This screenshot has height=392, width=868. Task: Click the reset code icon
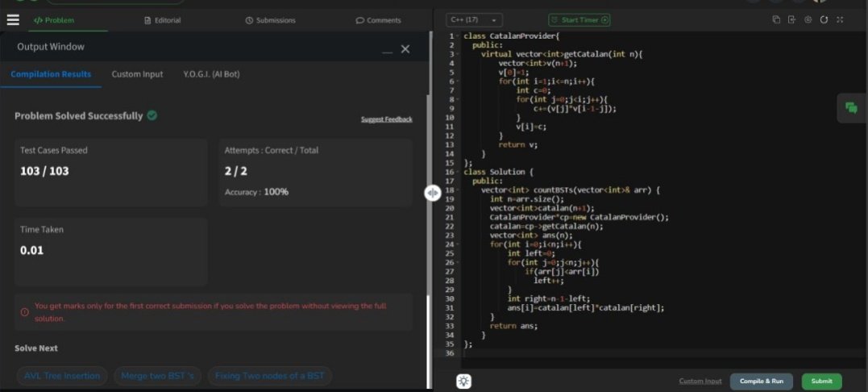[x=824, y=19]
